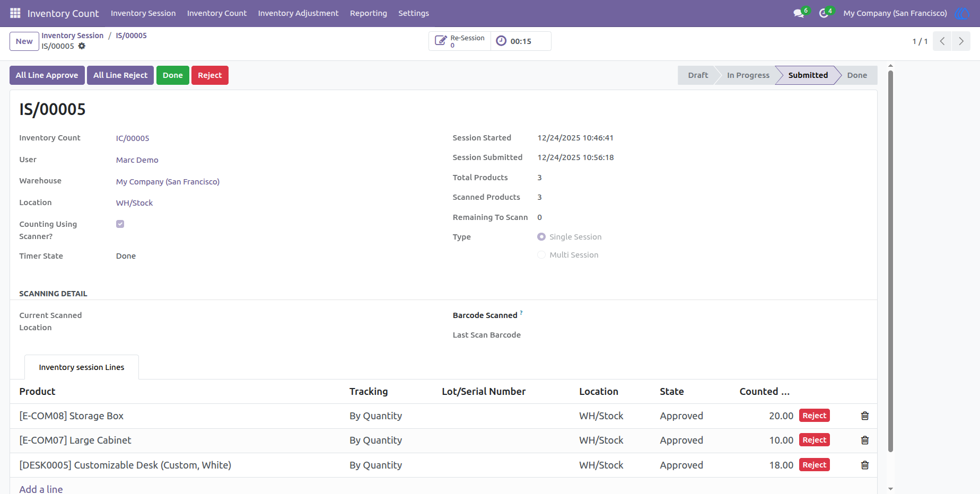Go to previous record arrow

[x=942, y=41]
